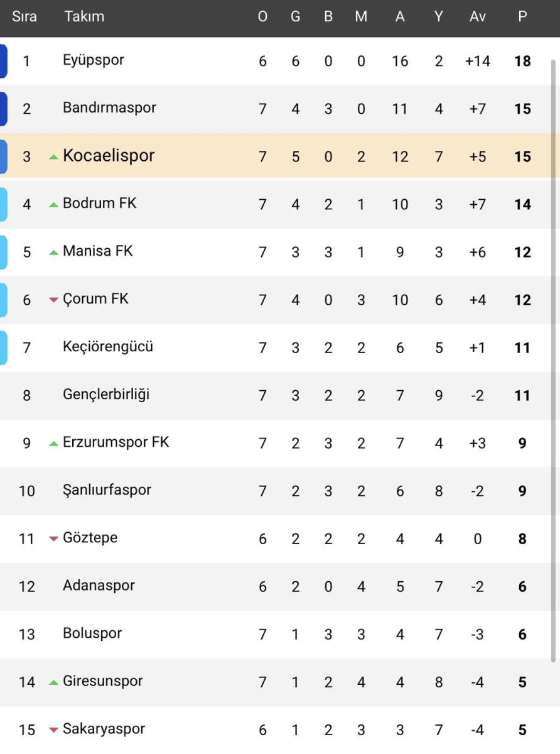560x754 pixels.
Task: Click the green up arrow beside Bodrum FK
Action: (x=53, y=204)
